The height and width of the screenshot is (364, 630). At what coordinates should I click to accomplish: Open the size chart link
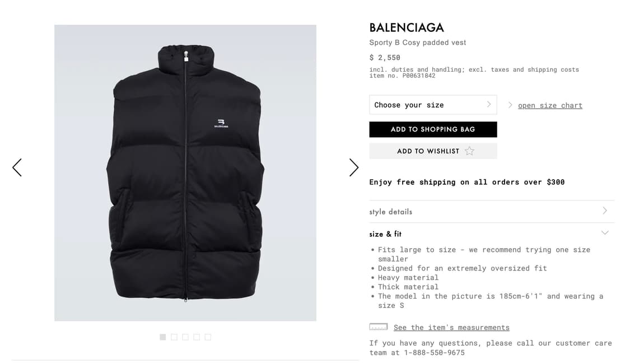550,105
